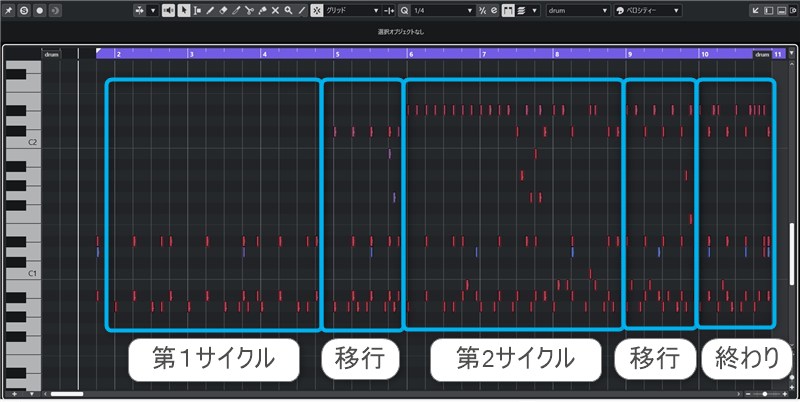Click the snap-to-zero-crossing icon beside グリッド

[x=389, y=11]
